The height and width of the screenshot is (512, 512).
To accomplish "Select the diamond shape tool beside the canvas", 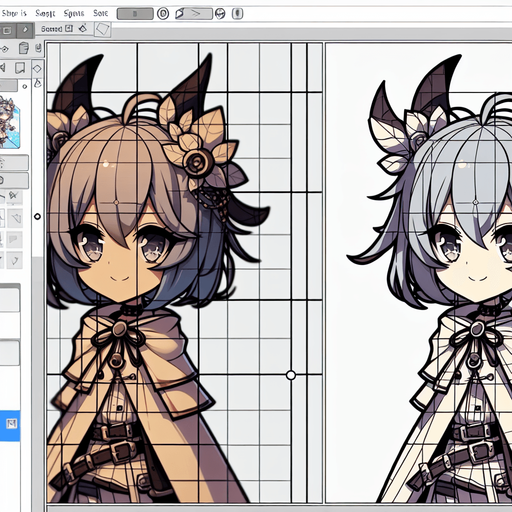I will (37, 69).
